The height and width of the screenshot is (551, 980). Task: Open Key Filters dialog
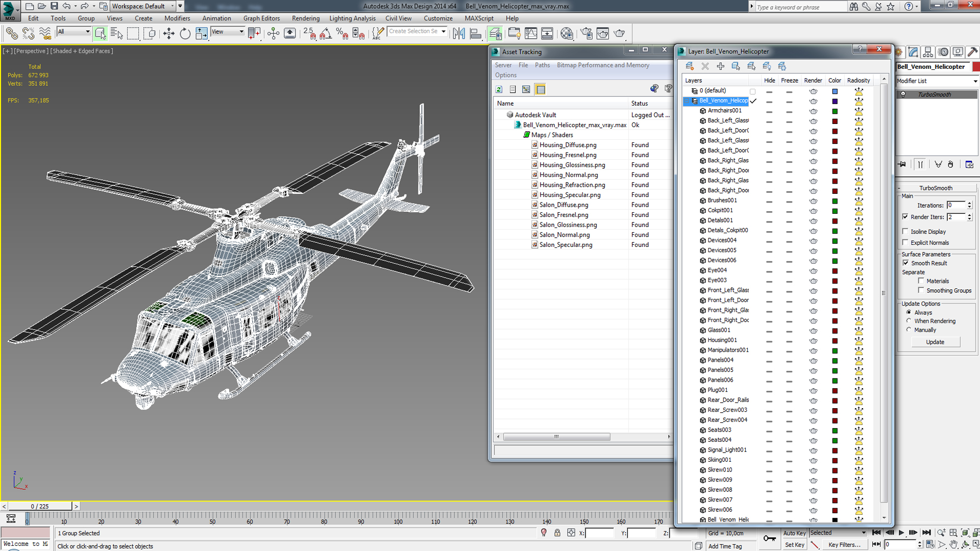pyautogui.click(x=845, y=545)
